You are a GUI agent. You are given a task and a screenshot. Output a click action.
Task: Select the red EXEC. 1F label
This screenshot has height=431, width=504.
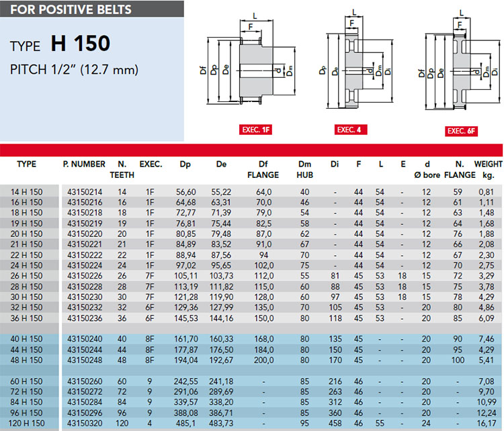tap(255, 130)
